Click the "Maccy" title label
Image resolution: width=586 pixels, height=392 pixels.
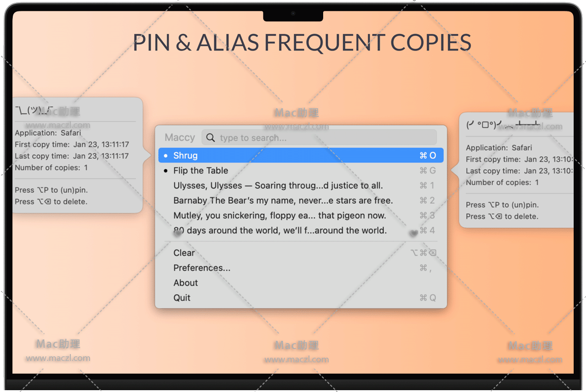click(x=180, y=138)
